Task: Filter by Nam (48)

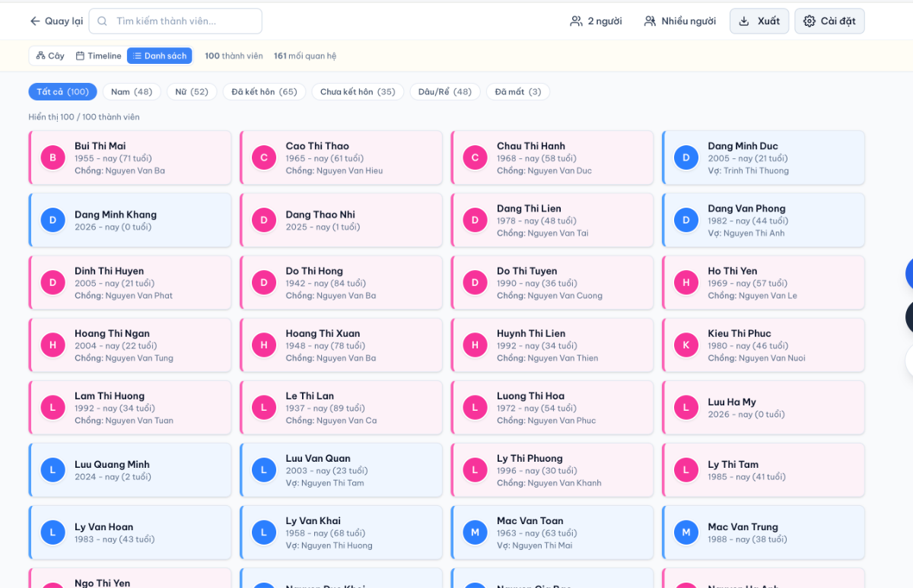Action: click(132, 92)
